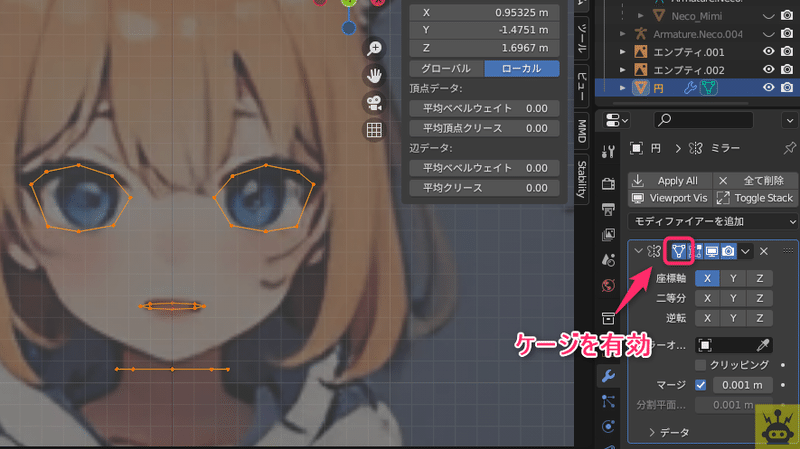
Task: Open the Modifier properties wrench tab
Action: 608,377
